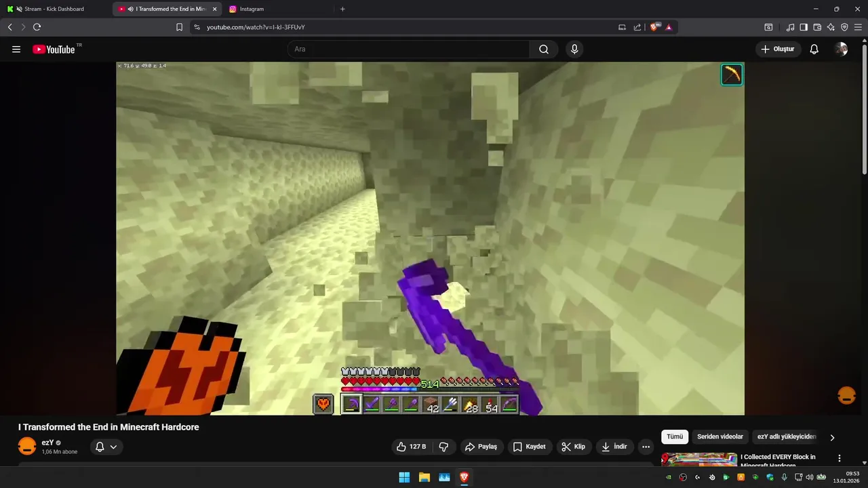868x488 pixels.
Task: Open the Brave Wallet icon
Action: pyautogui.click(x=817, y=27)
